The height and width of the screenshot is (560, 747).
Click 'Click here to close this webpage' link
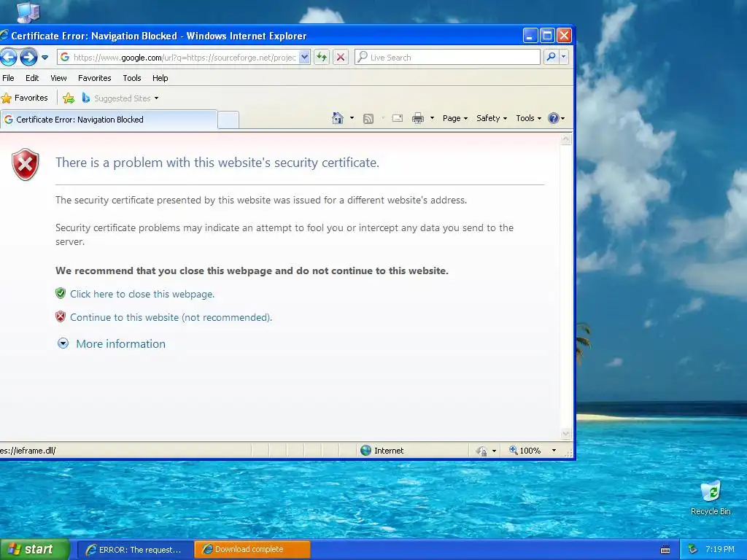point(142,295)
